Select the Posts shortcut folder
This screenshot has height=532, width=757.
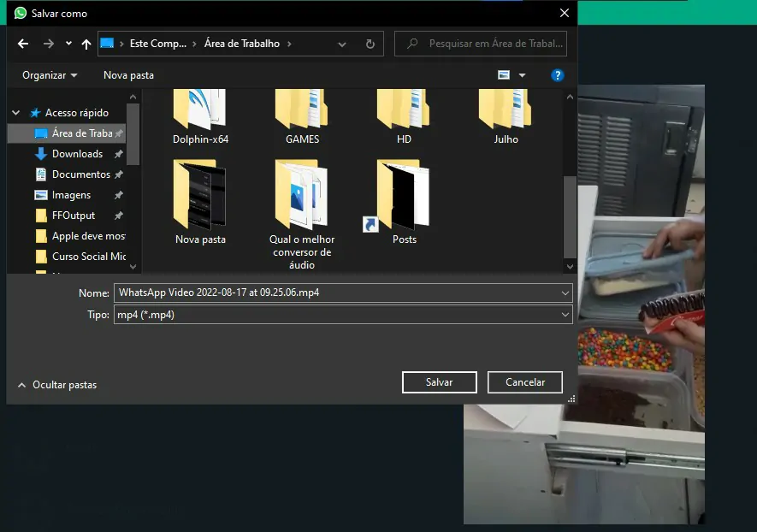click(404, 203)
